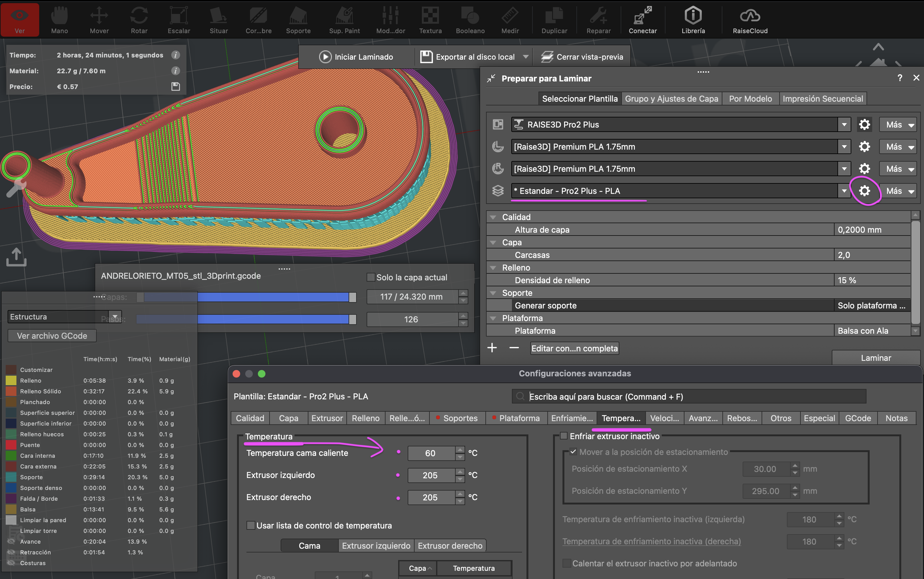Check Usar lista de control de temperatura
Image resolution: width=924 pixels, height=579 pixels.
(251, 525)
